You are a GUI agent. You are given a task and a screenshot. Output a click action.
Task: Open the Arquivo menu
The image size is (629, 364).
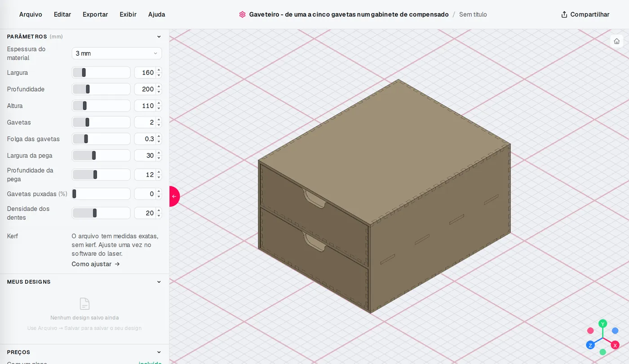(x=31, y=14)
